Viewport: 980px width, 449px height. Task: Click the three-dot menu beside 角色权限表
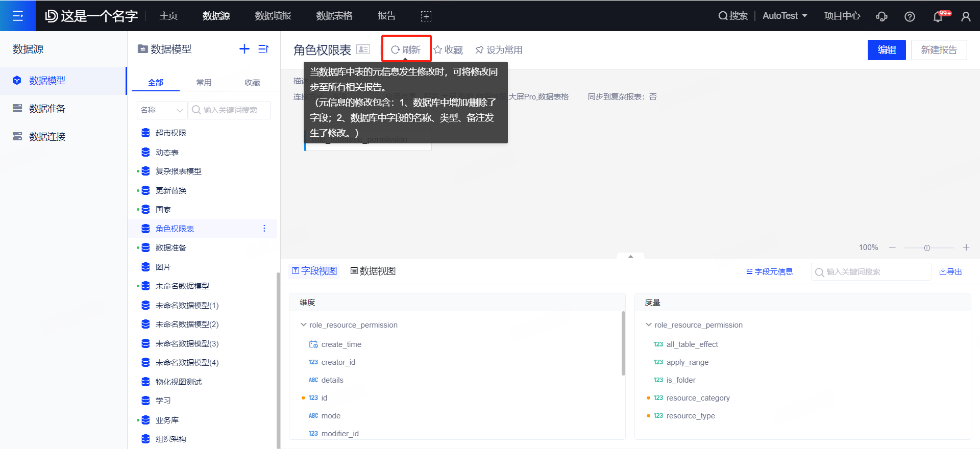(x=264, y=229)
